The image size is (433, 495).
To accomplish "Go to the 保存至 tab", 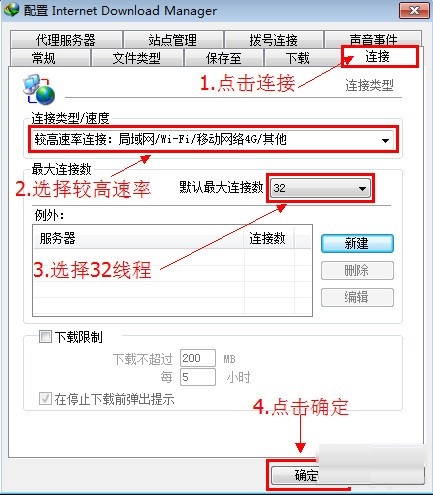I will tap(223, 58).
